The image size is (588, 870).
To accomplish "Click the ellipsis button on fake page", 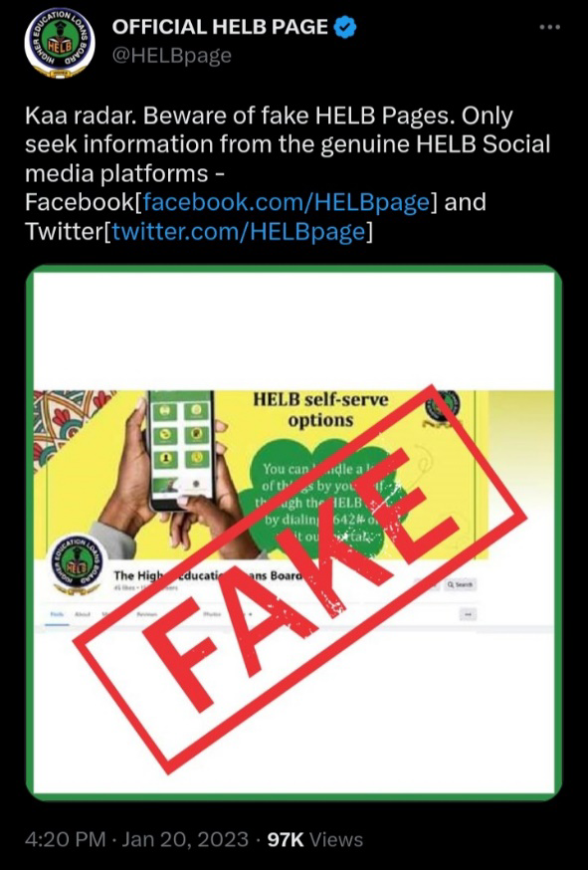I will [470, 614].
